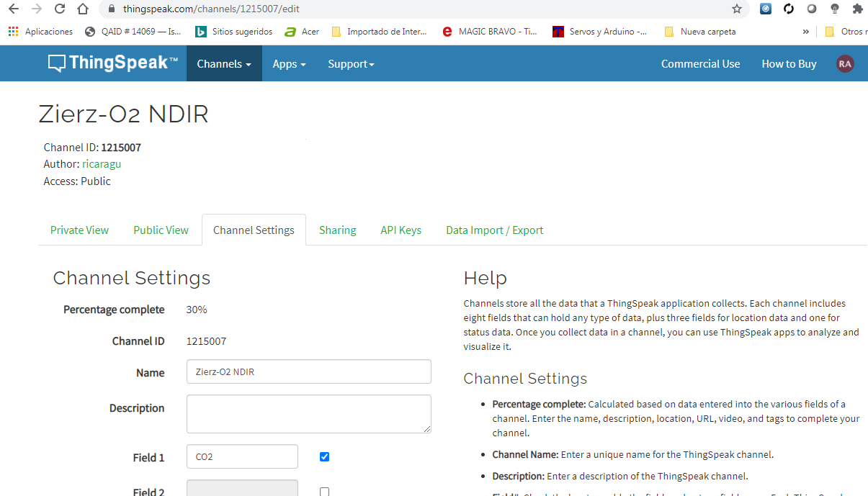868x496 pixels.
Task: Select the Channel Settings tab
Action: coord(254,230)
